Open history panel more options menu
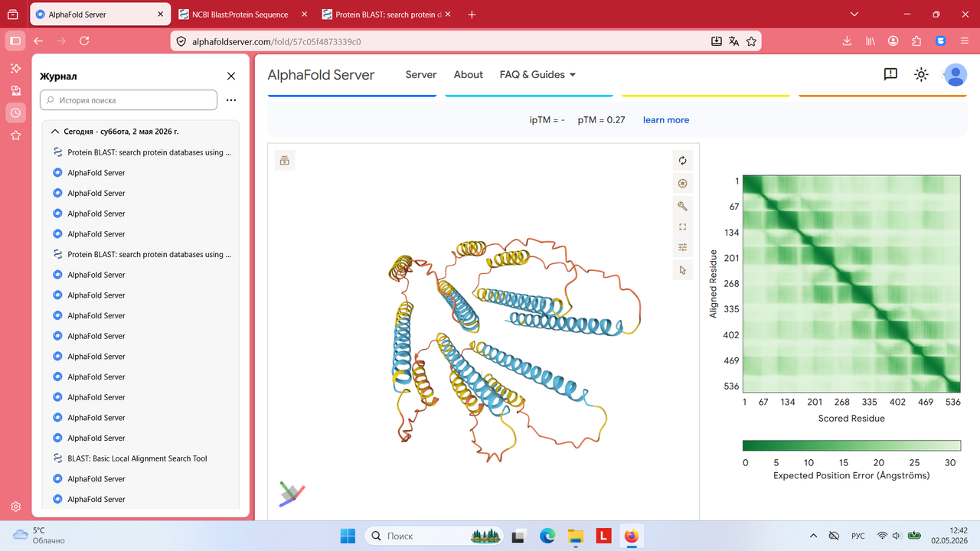 point(231,100)
